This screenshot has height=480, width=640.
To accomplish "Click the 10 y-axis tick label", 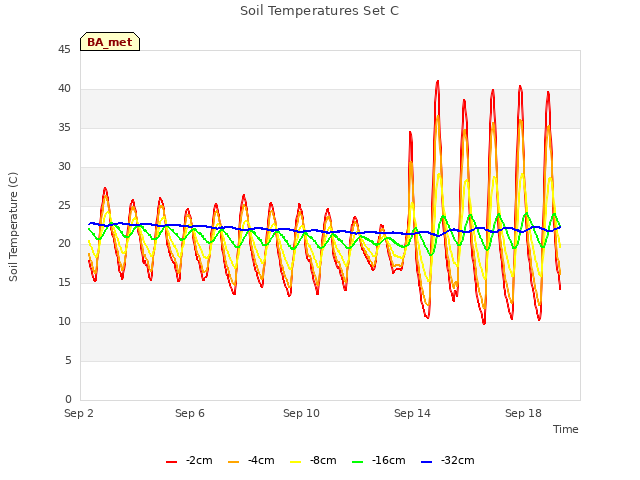I will pyautogui.click(x=64, y=322).
